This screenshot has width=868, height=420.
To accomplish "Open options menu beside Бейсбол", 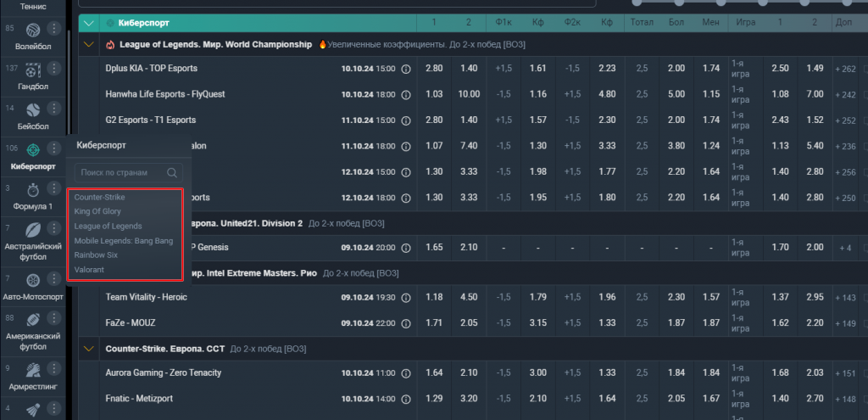I will click(53, 108).
